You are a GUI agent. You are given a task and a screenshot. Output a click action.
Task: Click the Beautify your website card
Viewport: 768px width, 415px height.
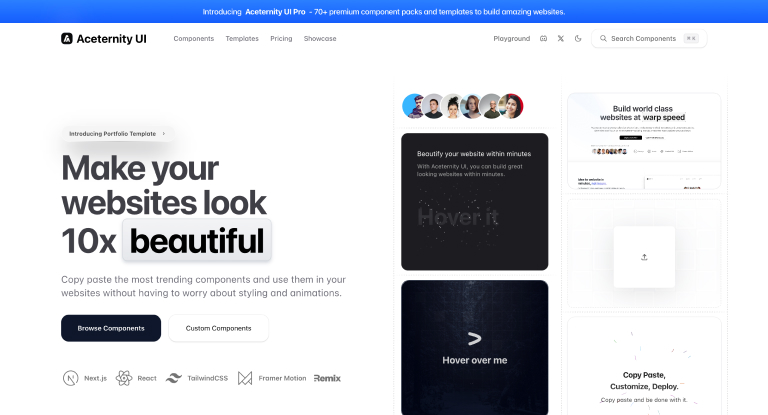tap(475, 201)
